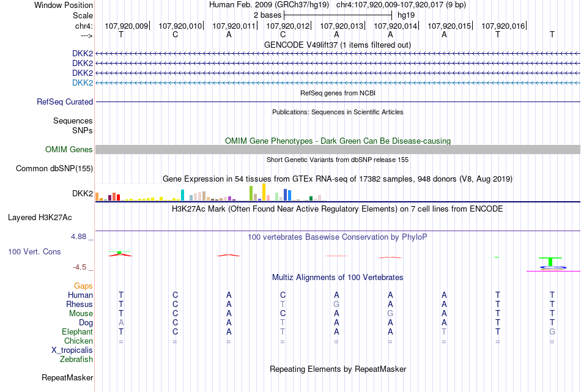
Task: Click the '107,920,016' coordinate label
Action: click(503, 26)
